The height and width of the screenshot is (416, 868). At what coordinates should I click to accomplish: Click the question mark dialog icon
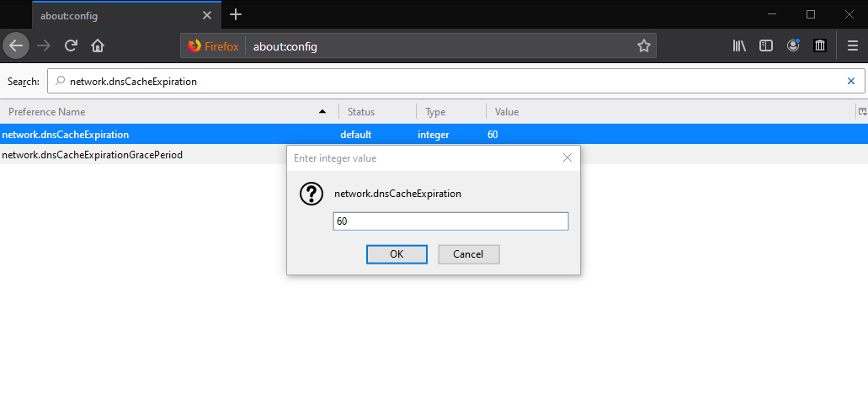(312, 194)
